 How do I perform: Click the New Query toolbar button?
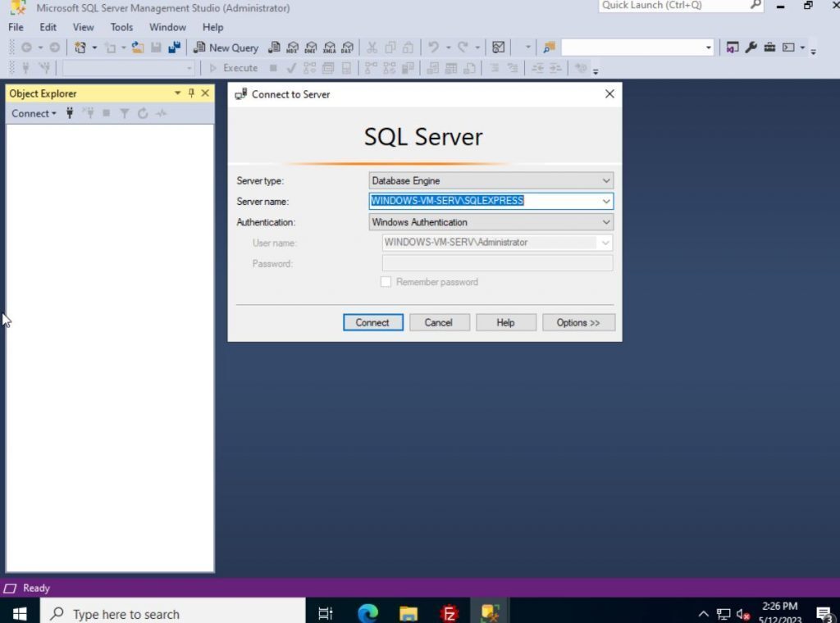(x=226, y=48)
